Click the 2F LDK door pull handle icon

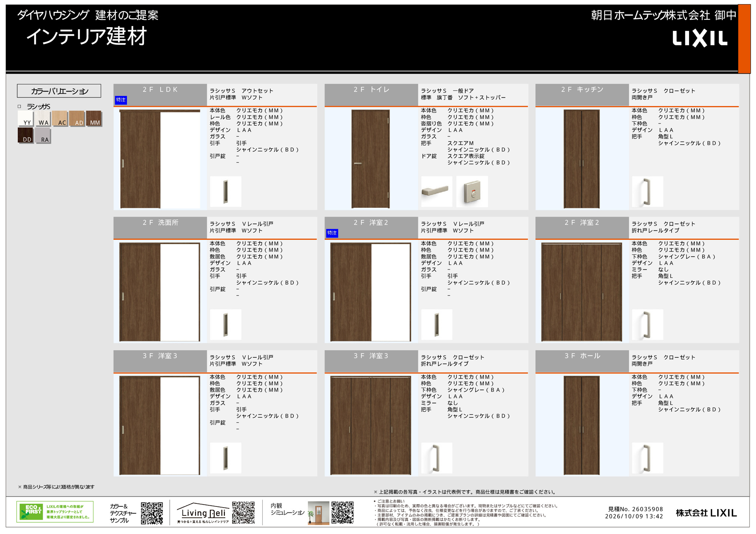[226, 191]
